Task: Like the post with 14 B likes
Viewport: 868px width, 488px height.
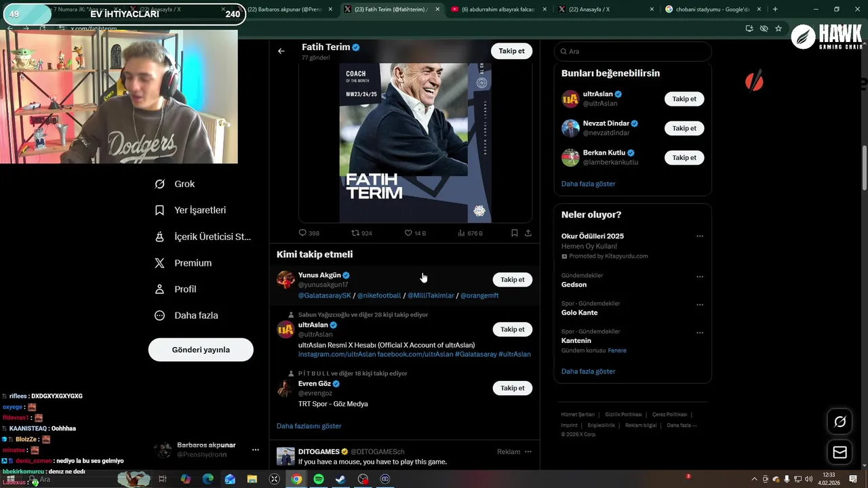Action: (x=415, y=232)
